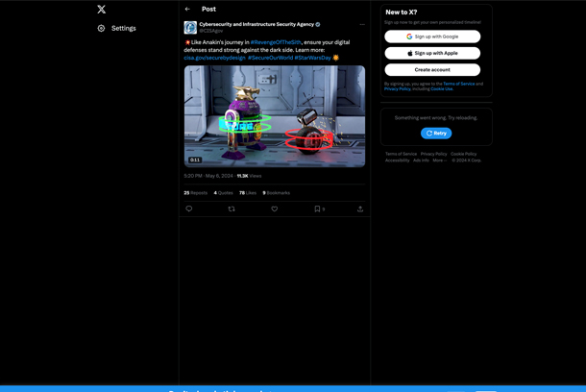This screenshot has height=392, width=586.
Task: Open Settings from the sidebar
Action: pos(117,29)
